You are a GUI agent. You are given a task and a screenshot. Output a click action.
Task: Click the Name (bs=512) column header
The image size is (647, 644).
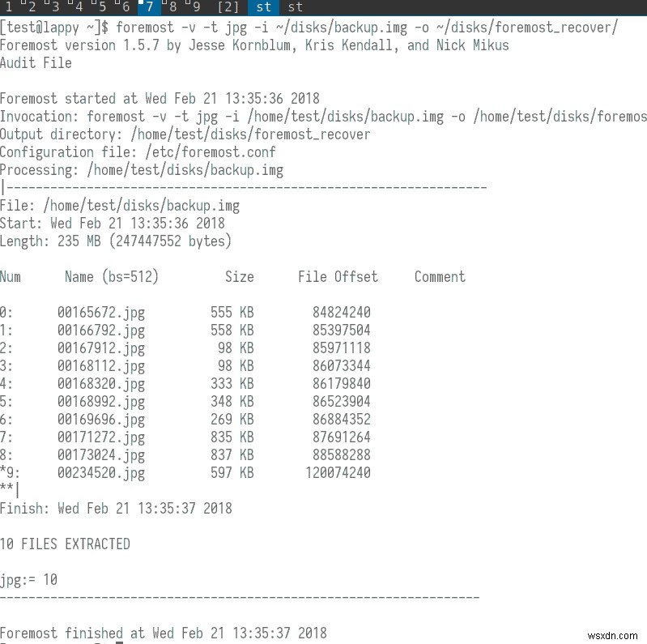[x=112, y=276]
